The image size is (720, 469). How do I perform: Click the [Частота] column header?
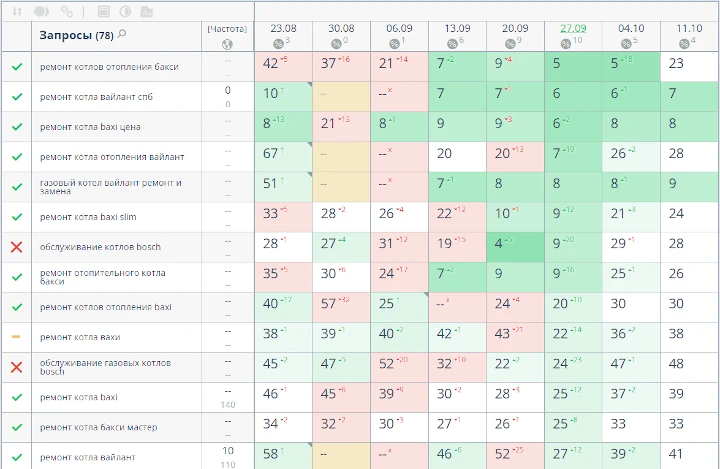point(227,29)
